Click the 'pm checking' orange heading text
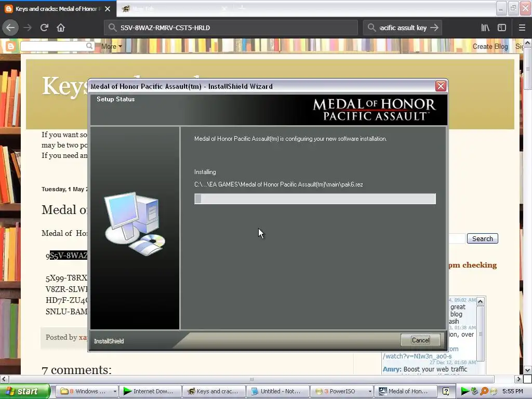The height and width of the screenshot is (399, 532). [x=472, y=265]
